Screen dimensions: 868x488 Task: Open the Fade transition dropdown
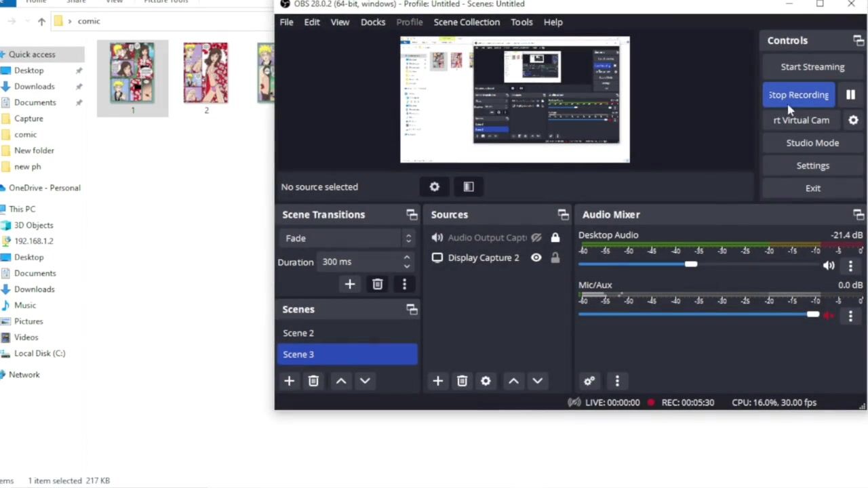(x=347, y=239)
